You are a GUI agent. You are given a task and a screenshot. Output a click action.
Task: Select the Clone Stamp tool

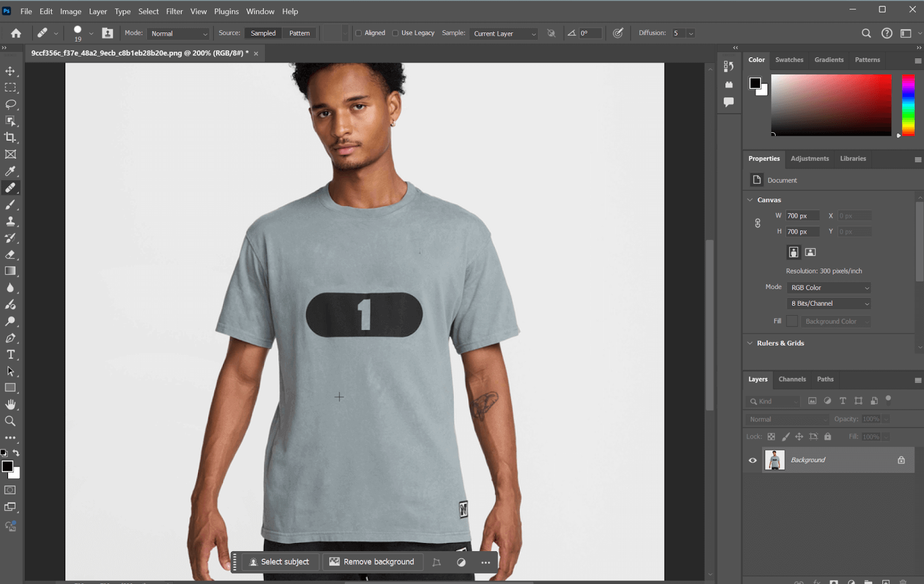(x=10, y=221)
